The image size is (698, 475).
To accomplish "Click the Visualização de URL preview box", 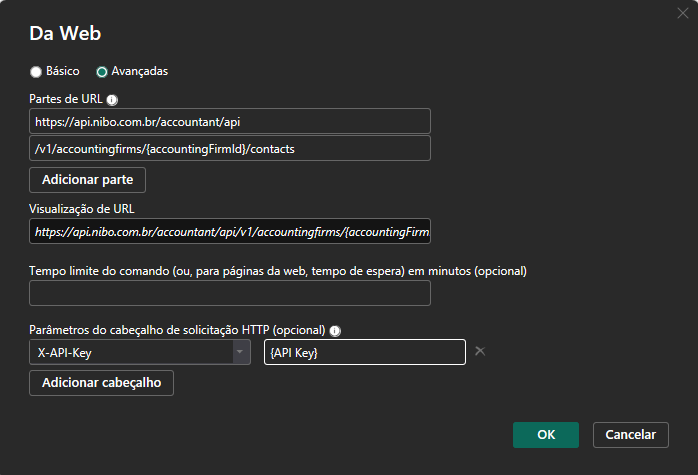I will [x=230, y=231].
